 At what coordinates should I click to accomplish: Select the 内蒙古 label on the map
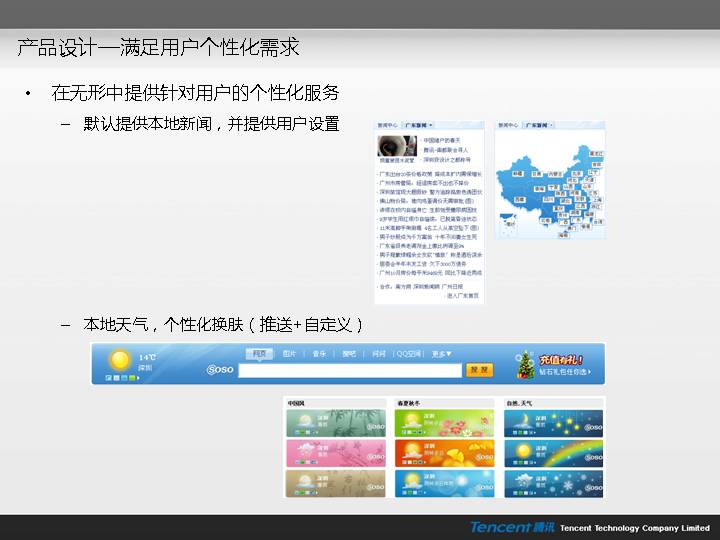pos(552,174)
